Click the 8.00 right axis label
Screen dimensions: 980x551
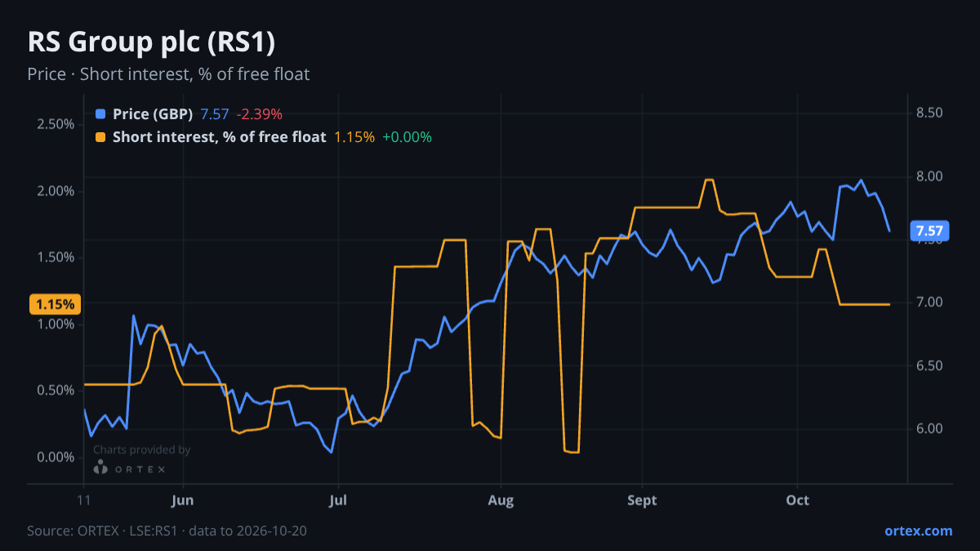point(929,176)
